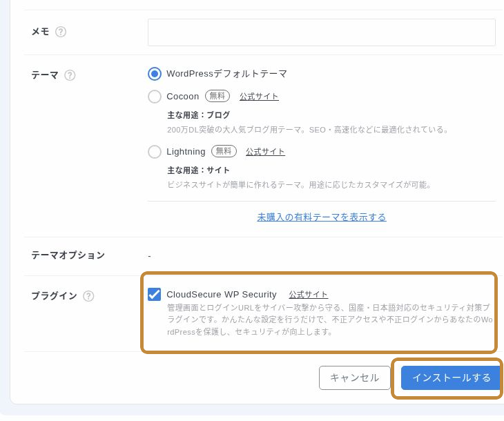Select the Lightning theme radio button

click(x=155, y=152)
